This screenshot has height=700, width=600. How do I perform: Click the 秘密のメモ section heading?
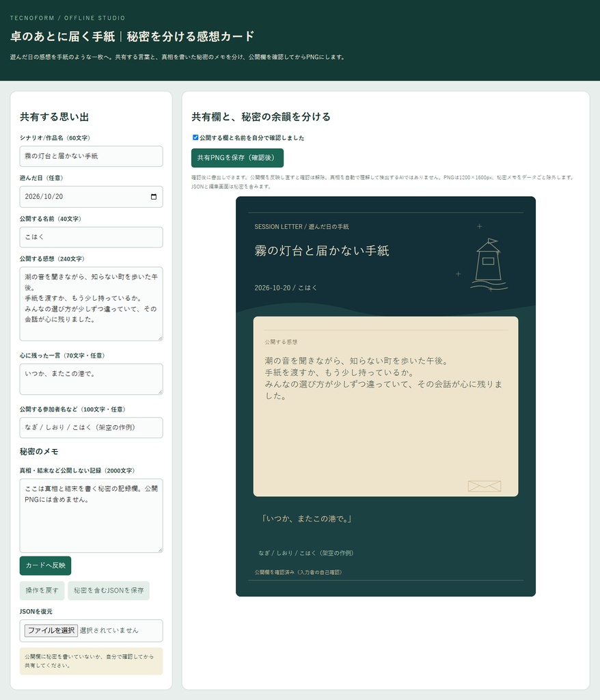(39, 452)
